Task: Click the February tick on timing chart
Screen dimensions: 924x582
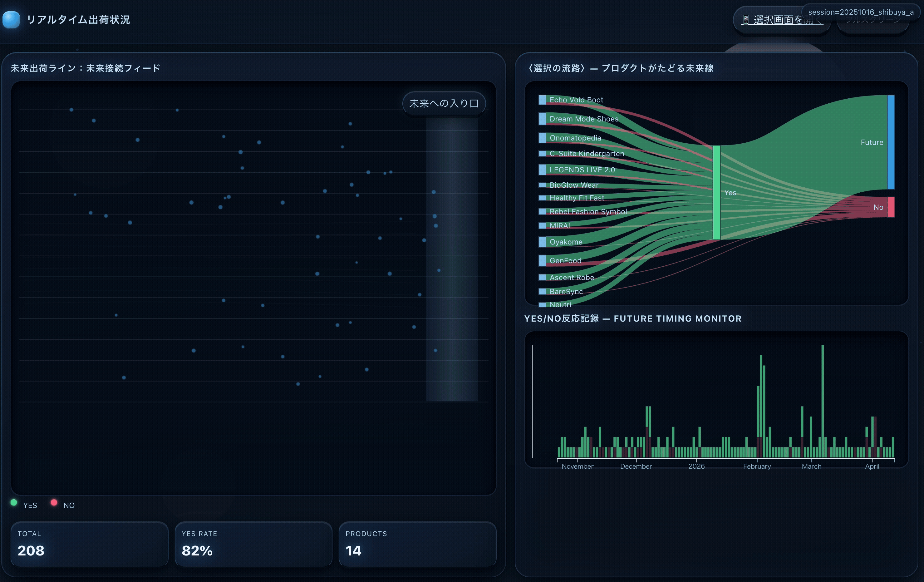Action: coord(757,466)
